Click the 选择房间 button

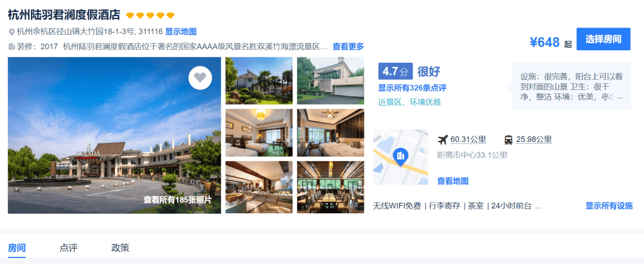[603, 39]
